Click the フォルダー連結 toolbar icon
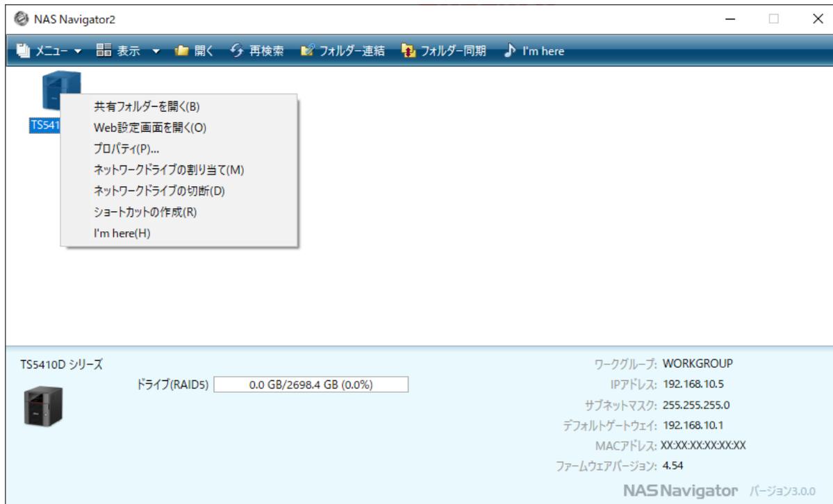 (x=308, y=51)
